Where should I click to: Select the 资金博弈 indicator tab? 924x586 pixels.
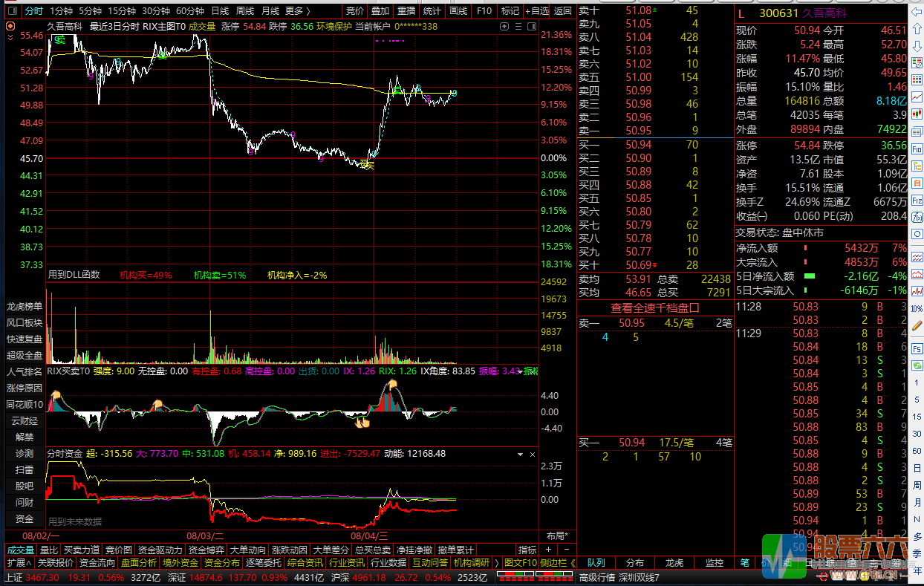click(x=206, y=550)
